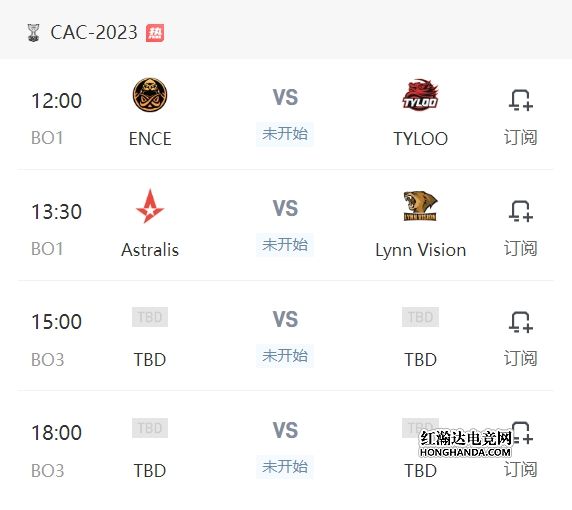
Task: Click left TBD placeholder of 15:00 match
Action: (150, 317)
